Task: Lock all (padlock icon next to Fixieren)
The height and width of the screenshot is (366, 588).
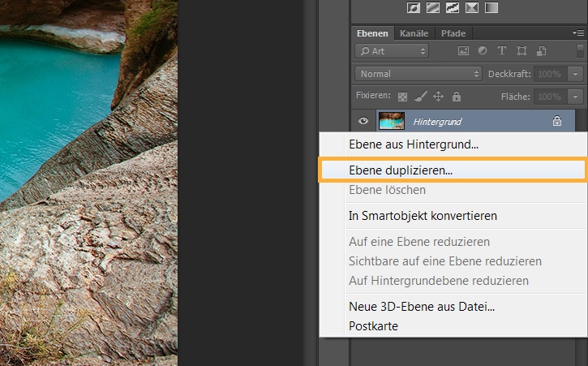Action: pyautogui.click(x=457, y=97)
